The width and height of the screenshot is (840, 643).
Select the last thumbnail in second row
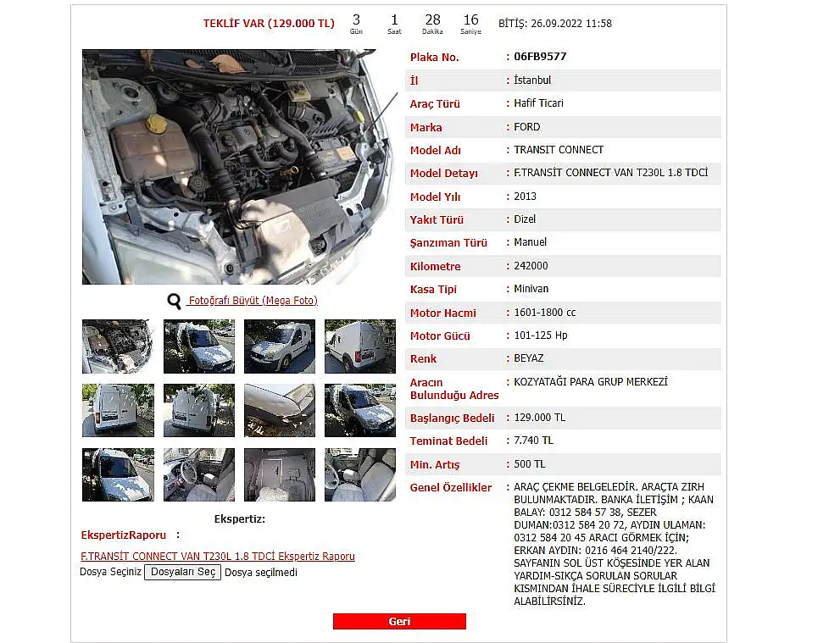360,410
